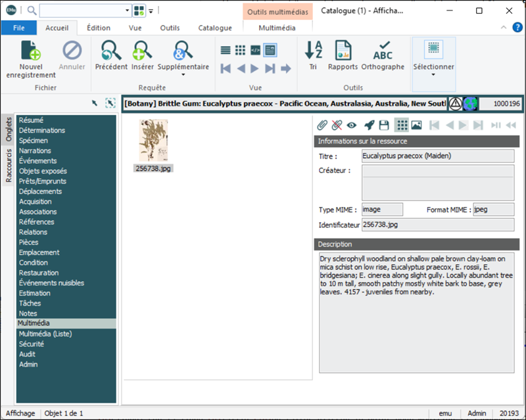Switch to contact sheet grid view in Vue group
Viewport: 526px width, 420px height.
coord(240,51)
